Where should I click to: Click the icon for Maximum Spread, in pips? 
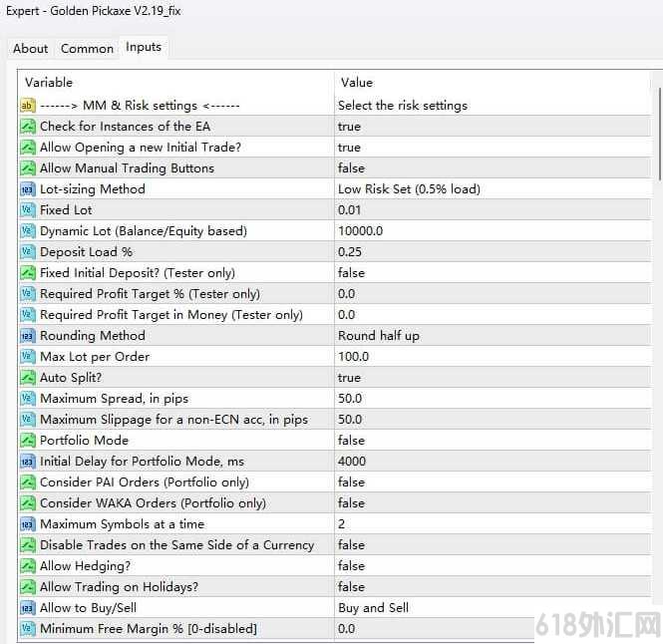(28, 399)
